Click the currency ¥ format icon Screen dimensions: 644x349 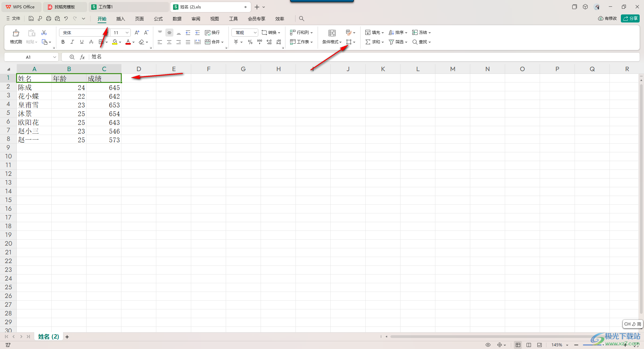pyautogui.click(x=236, y=42)
